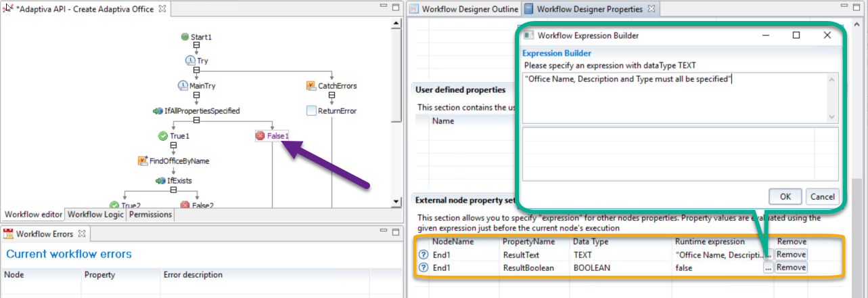Collapse the branch below CatchErrors
This screenshot has width=868, height=298.
[332, 95]
